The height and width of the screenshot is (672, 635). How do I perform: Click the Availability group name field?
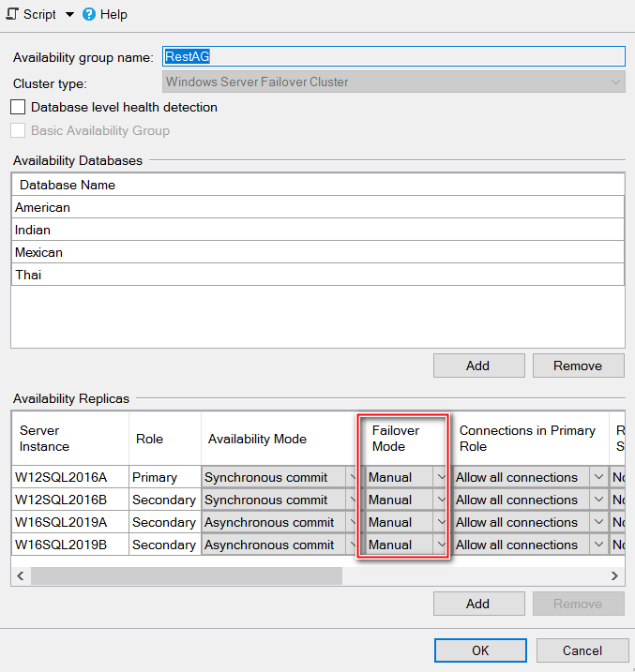coord(393,57)
